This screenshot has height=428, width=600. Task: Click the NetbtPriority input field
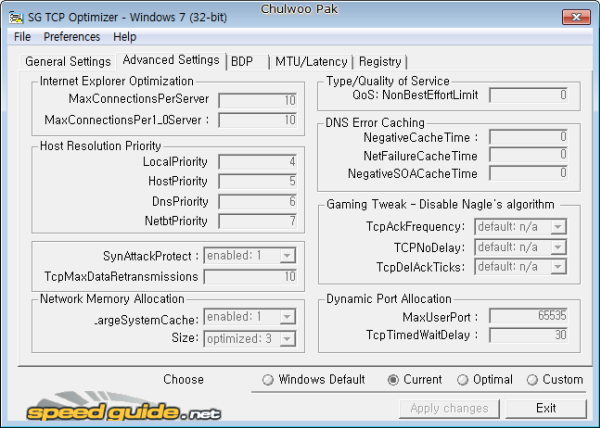(258, 221)
